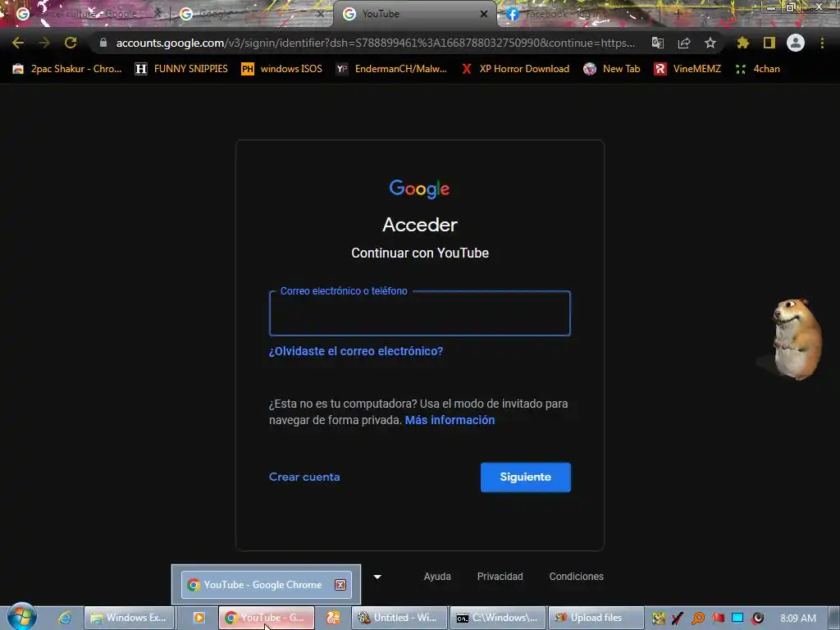Image resolution: width=840 pixels, height=630 pixels.
Task: Open the New Tab bookmark
Action: (x=612, y=69)
